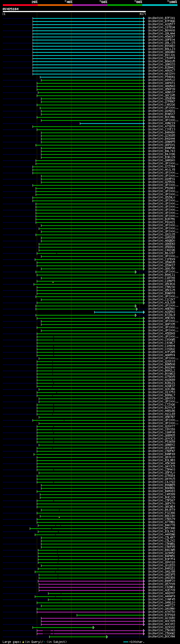Click the UniRef100_B5Y3H8 label
Image resolution: width=180 pixels, height=644 pixels.
tap(161, 528)
